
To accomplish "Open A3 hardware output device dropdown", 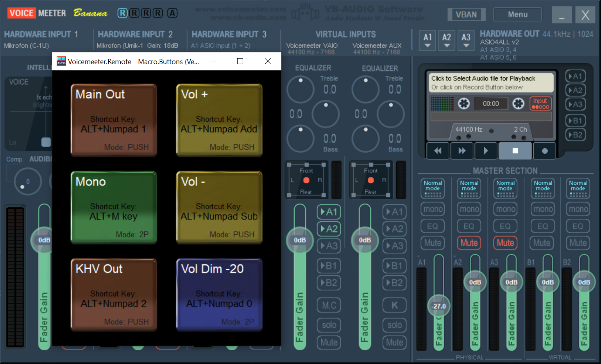I will click(466, 40).
